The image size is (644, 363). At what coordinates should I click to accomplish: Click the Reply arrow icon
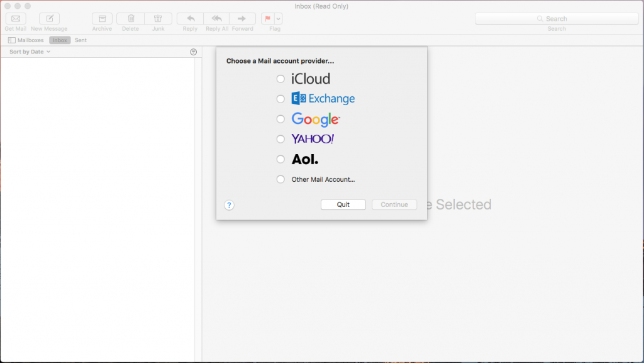pyautogui.click(x=190, y=18)
